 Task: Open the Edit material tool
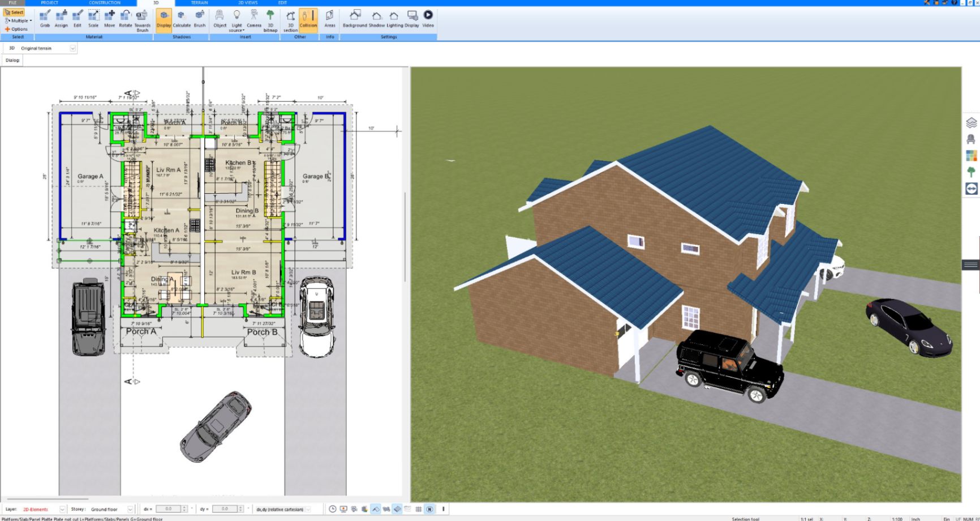coord(78,19)
